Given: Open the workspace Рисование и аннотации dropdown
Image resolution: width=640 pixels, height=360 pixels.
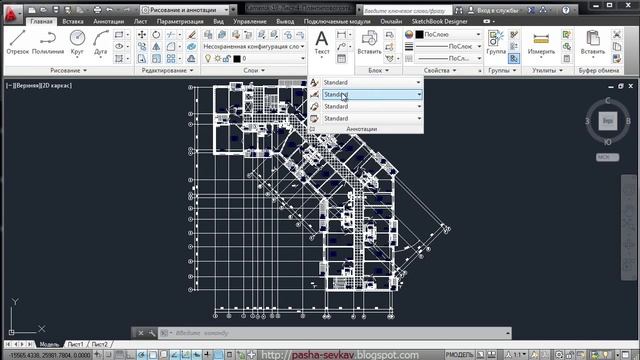Looking at the screenshot, I should click(185, 9).
